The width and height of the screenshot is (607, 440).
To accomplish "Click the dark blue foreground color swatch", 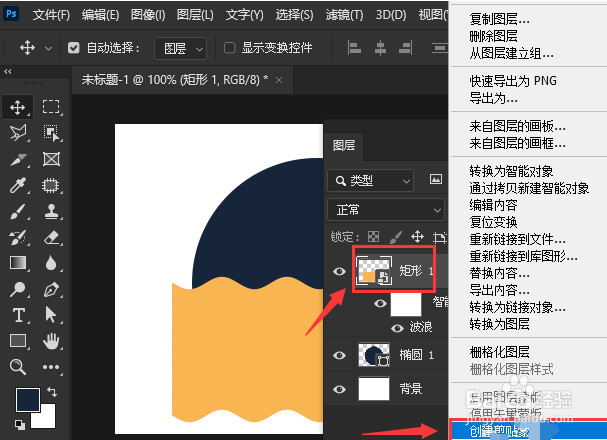I will tap(28, 399).
